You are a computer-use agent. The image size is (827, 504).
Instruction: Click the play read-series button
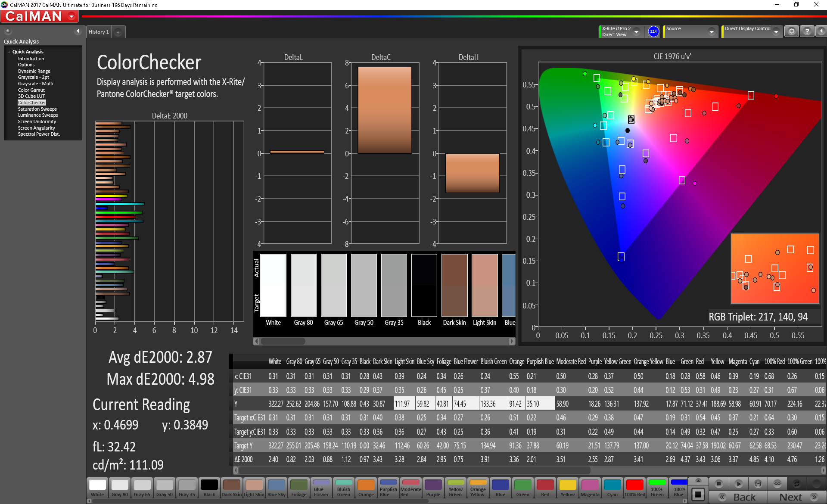(738, 484)
